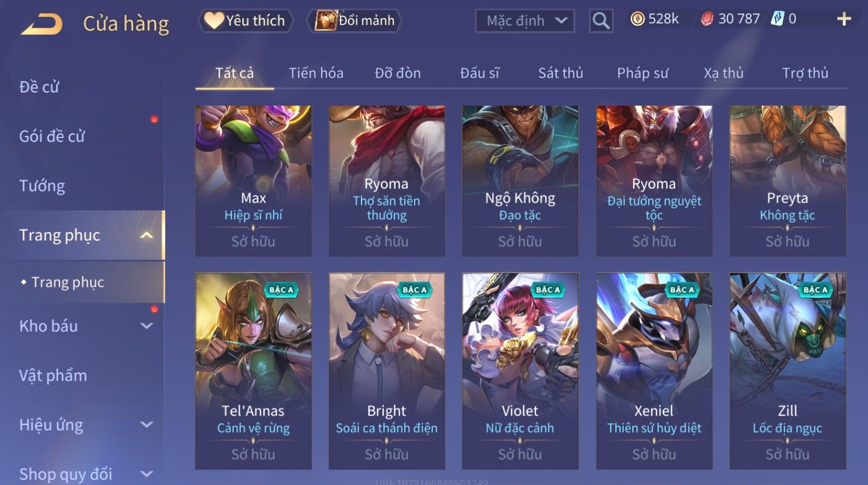
Task: Select the Sát thủ tab
Action: click(x=560, y=73)
